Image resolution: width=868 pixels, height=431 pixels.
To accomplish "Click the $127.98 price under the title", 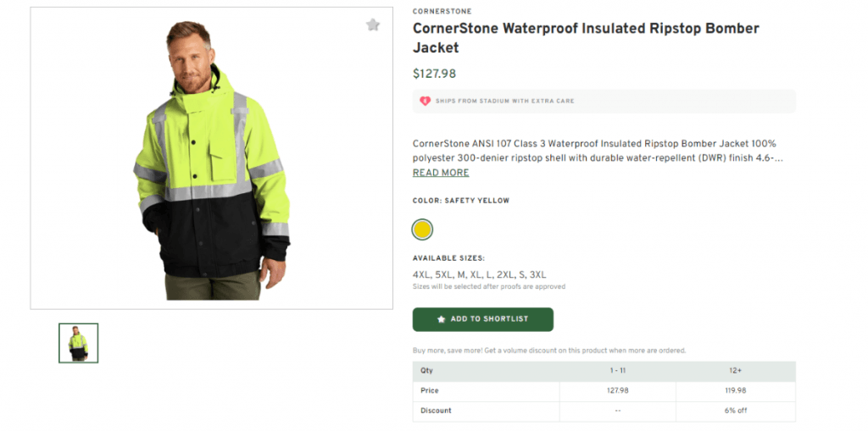I will (435, 74).
